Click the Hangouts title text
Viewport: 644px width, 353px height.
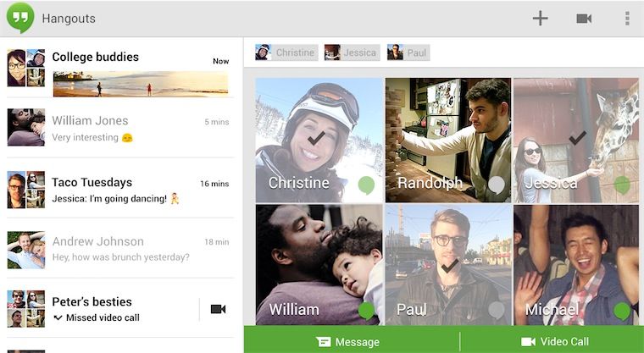pyautogui.click(x=69, y=19)
